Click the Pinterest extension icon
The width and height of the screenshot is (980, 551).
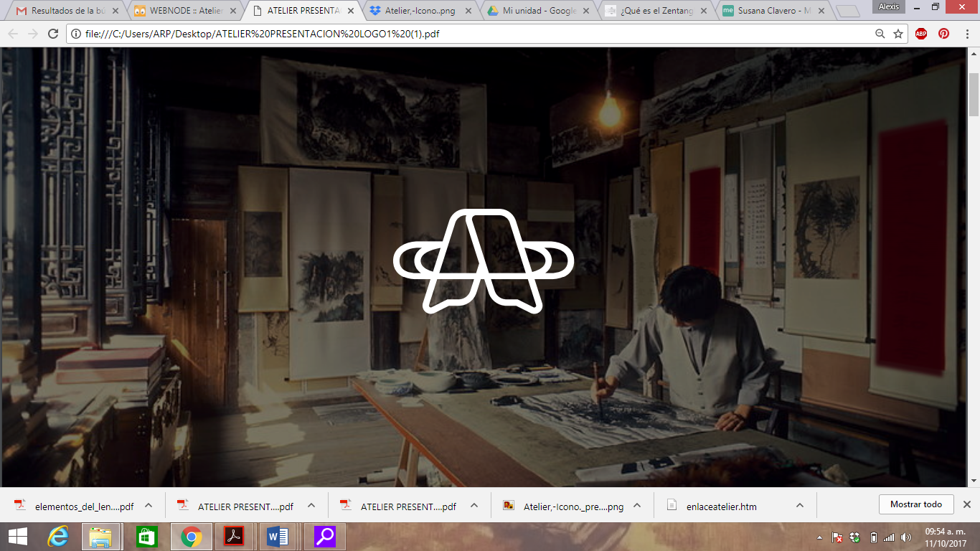tap(943, 34)
